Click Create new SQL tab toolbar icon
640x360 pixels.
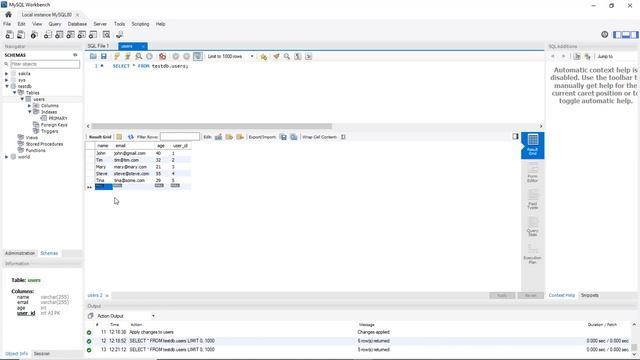click(9, 35)
